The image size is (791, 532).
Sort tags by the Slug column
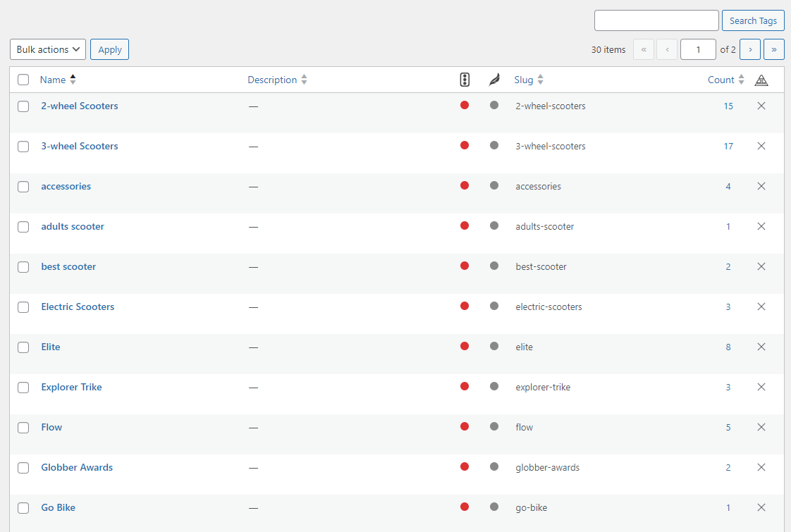(x=529, y=80)
